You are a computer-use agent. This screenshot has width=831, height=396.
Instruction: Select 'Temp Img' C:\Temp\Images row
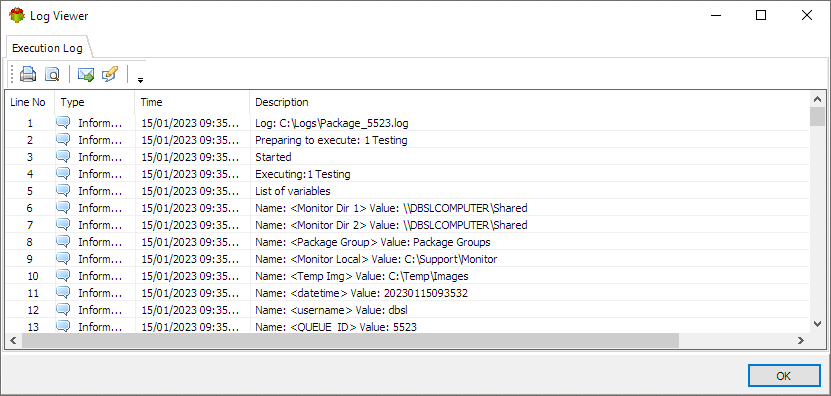408,276
